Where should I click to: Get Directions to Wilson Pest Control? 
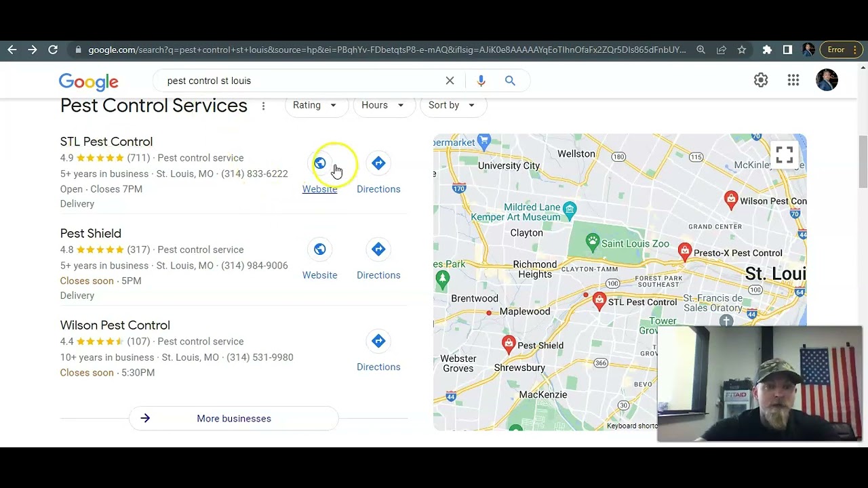[x=378, y=350]
